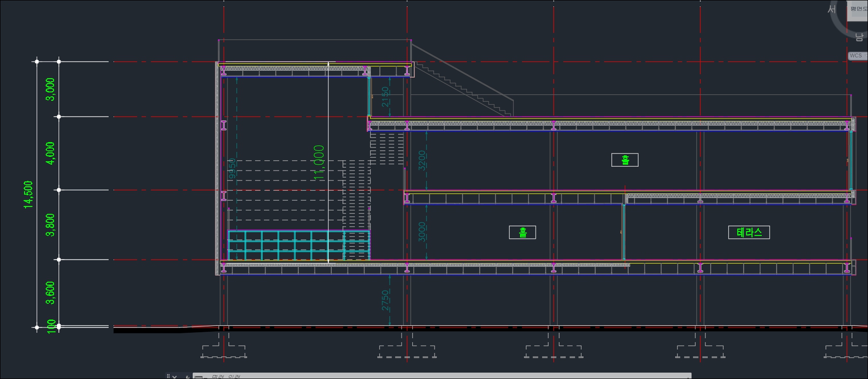Click the command line grip handle

(168, 377)
